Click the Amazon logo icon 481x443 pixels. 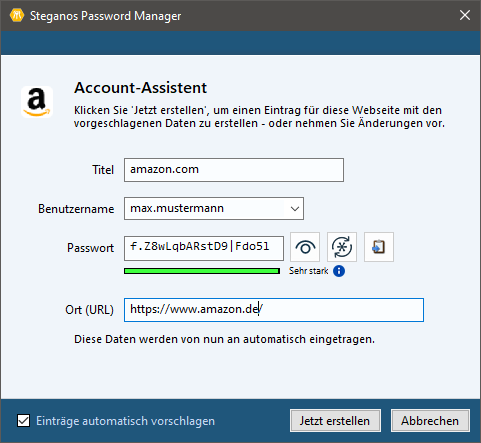pos(37,102)
